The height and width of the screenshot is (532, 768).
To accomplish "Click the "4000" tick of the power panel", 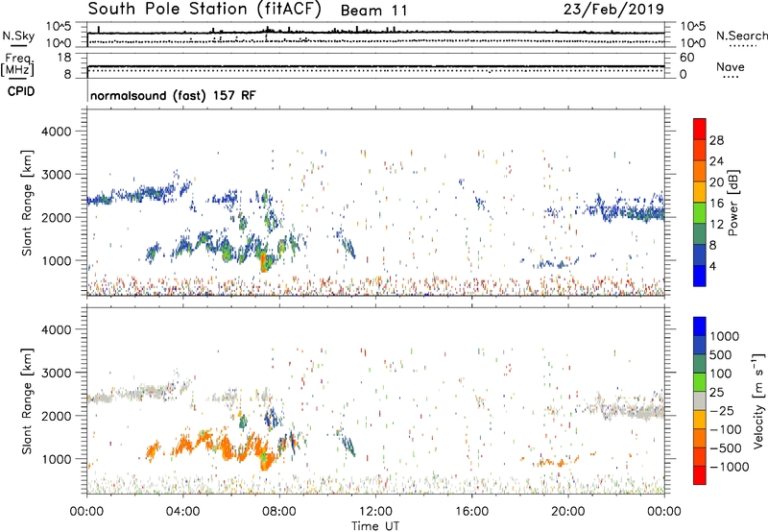I will coord(56,132).
